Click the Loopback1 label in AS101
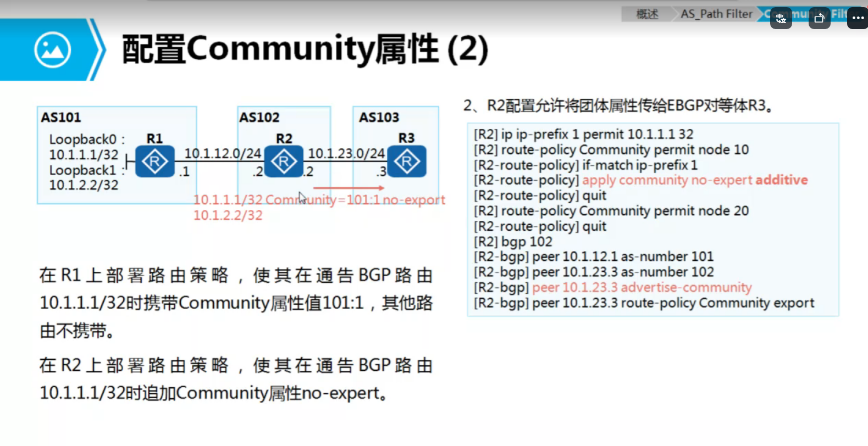Image resolution: width=868 pixels, height=446 pixels. click(87, 170)
